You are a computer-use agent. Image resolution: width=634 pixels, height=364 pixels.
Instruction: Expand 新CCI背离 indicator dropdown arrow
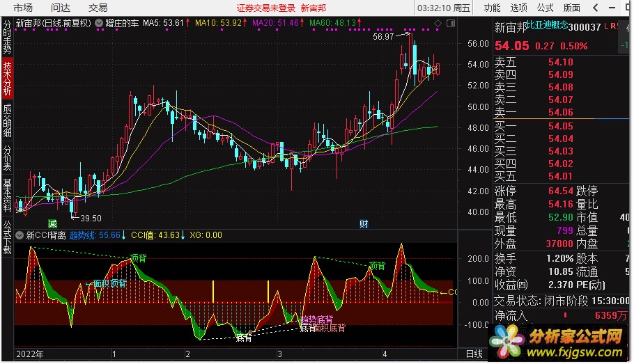click(x=19, y=235)
